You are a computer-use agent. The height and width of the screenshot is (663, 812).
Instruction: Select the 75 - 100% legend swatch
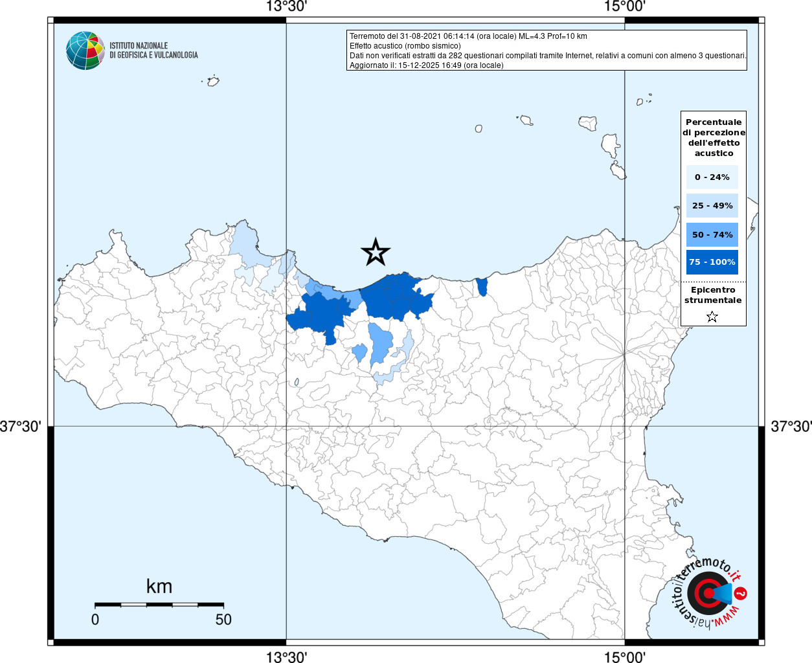point(712,262)
